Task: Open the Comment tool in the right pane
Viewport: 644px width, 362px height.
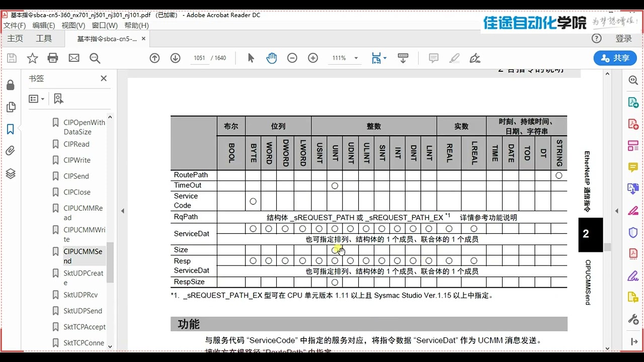Action: pyautogui.click(x=633, y=167)
